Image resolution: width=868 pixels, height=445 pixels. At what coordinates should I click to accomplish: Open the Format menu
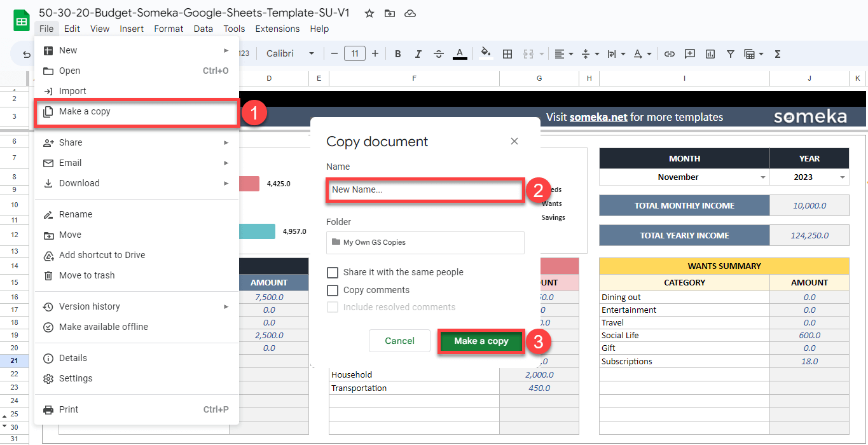(x=169, y=29)
